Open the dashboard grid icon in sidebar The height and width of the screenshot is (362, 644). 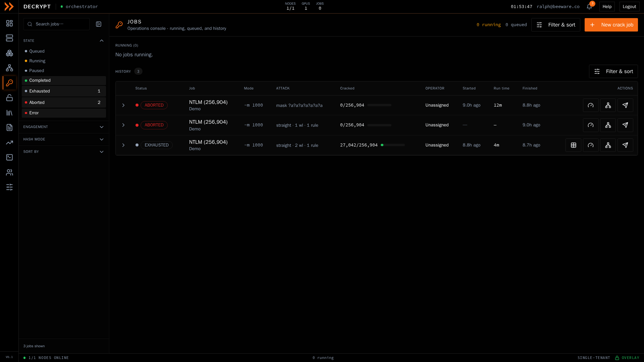[9, 23]
